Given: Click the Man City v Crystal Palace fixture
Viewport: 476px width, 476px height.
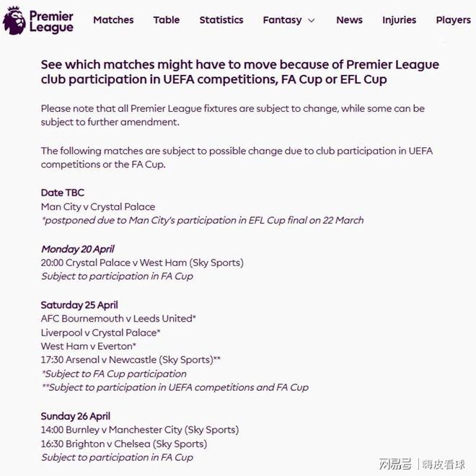Looking at the screenshot, I should pyautogui.click(x=98, y=206).
